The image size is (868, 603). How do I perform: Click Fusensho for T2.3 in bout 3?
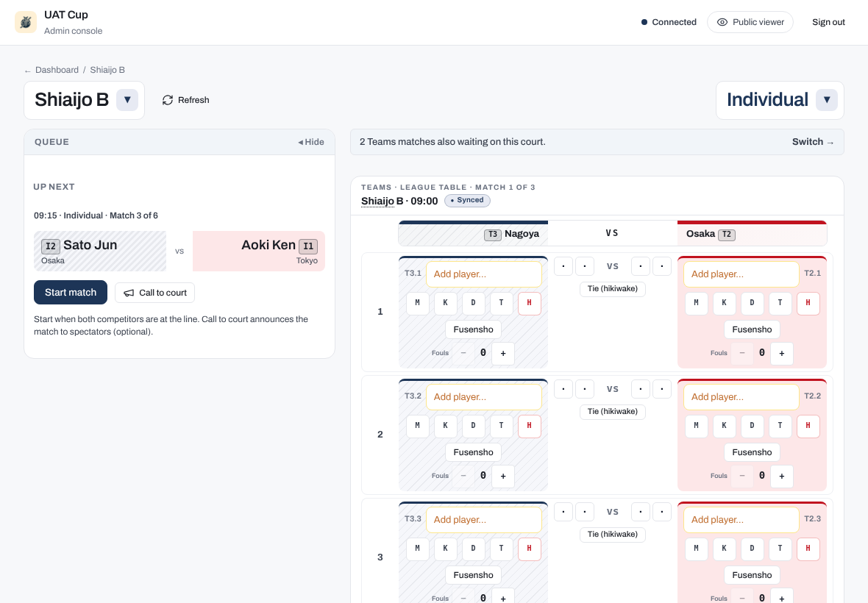click(x=752, y=575)
